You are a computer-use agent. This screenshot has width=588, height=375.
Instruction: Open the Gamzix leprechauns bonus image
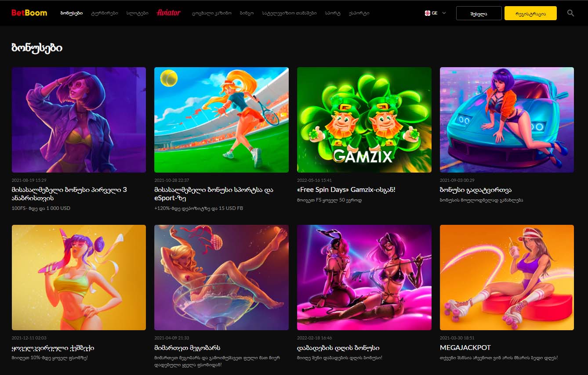(x=364, y=119)
